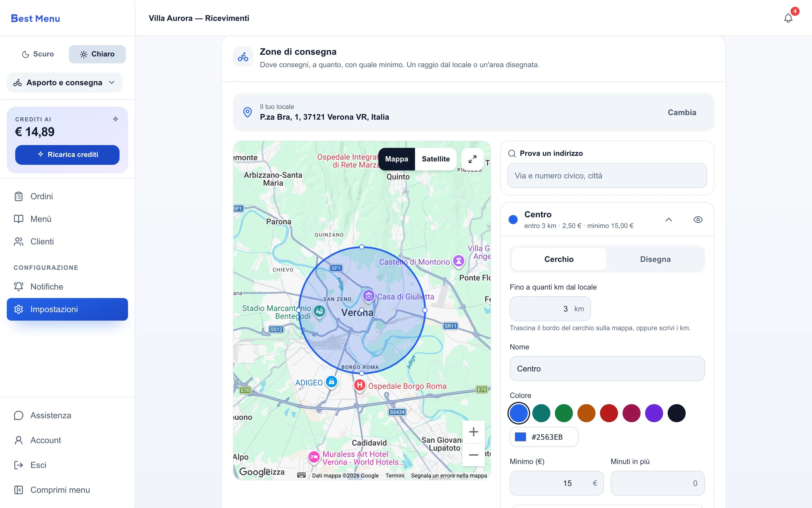Click the delivery bike icon beside Zone di consegna
Image resolution: width=812 pixels, height=508 pixels.
243,57
